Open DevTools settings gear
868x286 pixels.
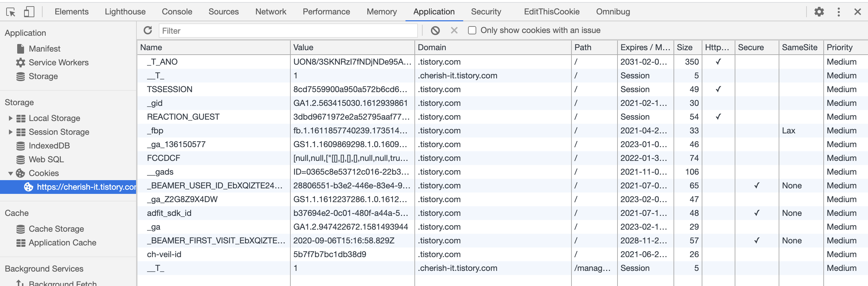tap(819, 12)
